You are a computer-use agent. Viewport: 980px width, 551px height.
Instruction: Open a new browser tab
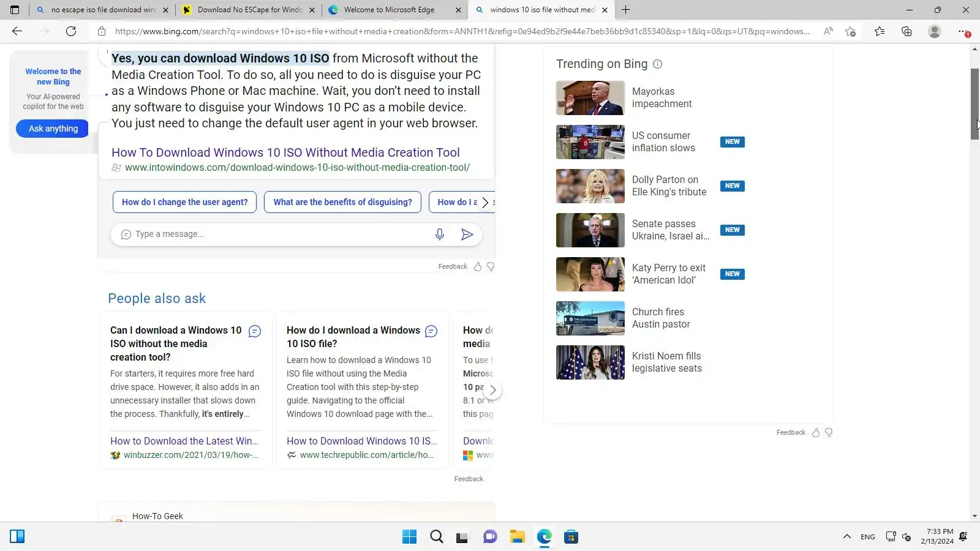point(625,10)
